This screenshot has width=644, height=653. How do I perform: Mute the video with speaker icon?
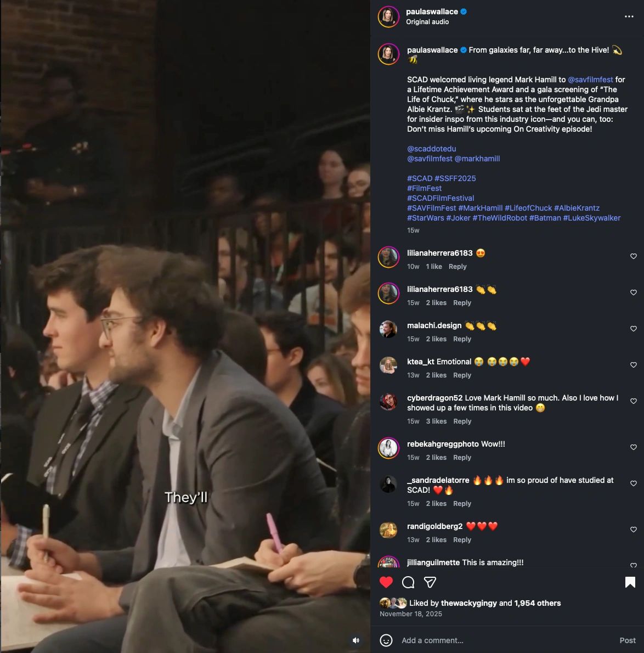point(356,640)
